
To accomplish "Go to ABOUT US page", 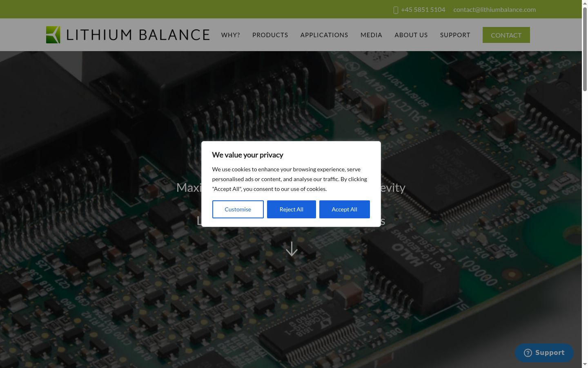I will (x=411, y=35).
